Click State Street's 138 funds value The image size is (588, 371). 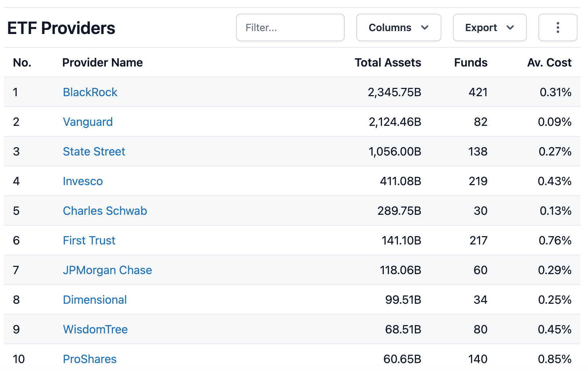click(478, 152)
